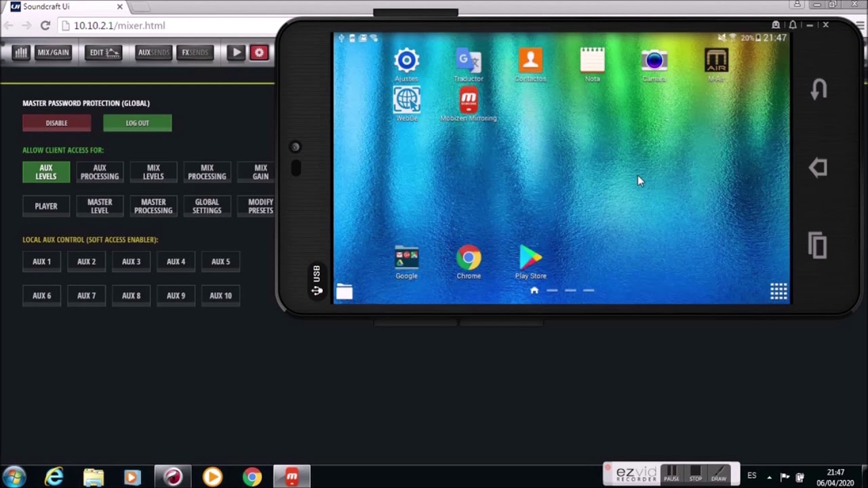Image resolution: width=868 pixels, height=488 pixels.
Task: Open the WebBe browser app icon
Action: point(407,104)
